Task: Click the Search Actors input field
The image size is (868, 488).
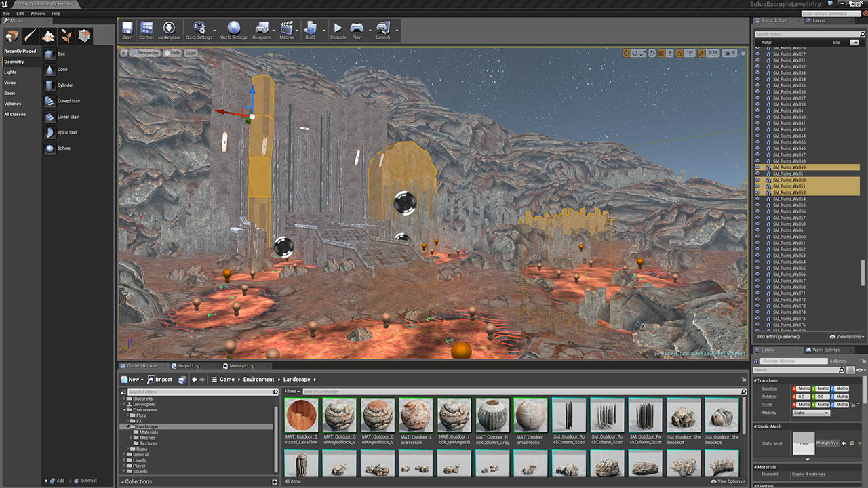Action: point(808,34)
